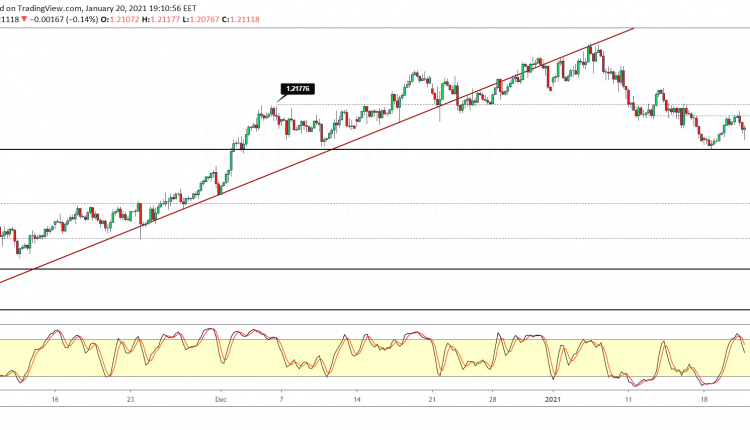
Task: Click the '21' date on time axis
Action: tap(432, 399)
